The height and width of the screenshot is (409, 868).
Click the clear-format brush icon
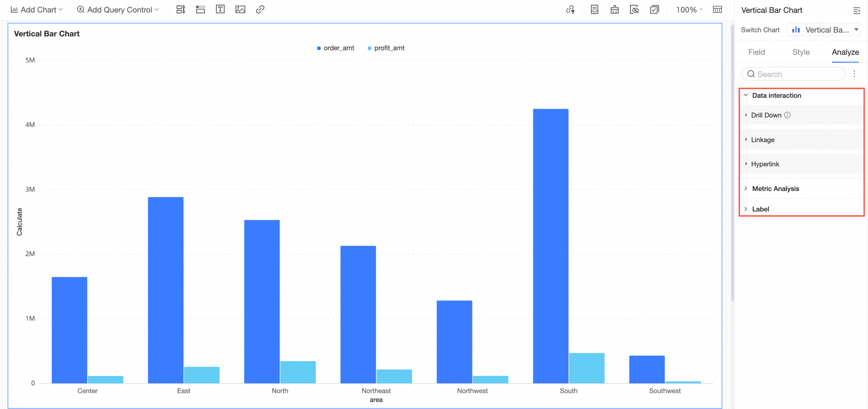615,9
